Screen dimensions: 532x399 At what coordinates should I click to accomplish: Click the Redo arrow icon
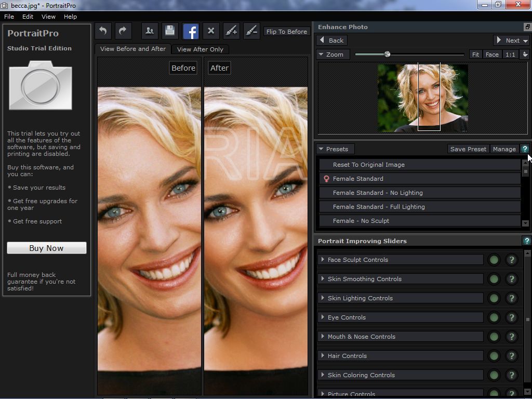pos(123,31)
